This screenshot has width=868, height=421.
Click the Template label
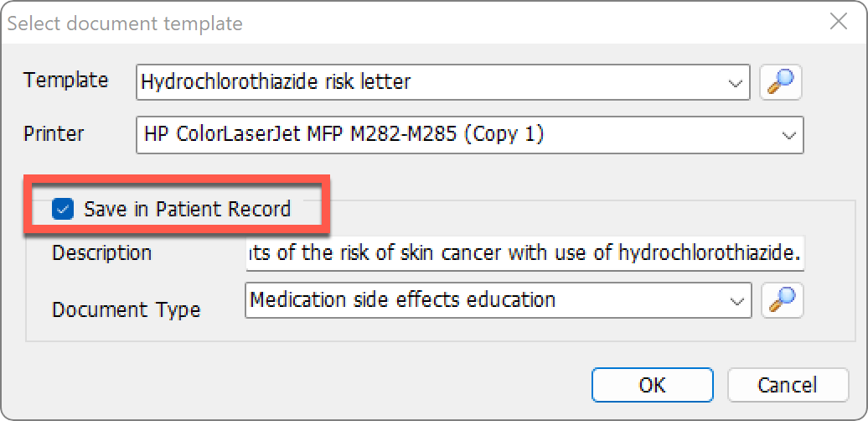(66, 81)
